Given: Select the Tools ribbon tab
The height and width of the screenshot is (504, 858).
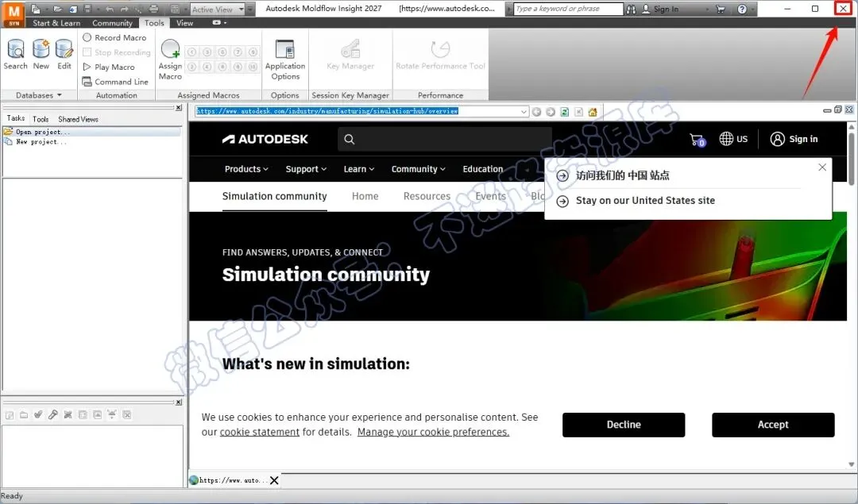Looking at the screenshot, I should point(154,23).
